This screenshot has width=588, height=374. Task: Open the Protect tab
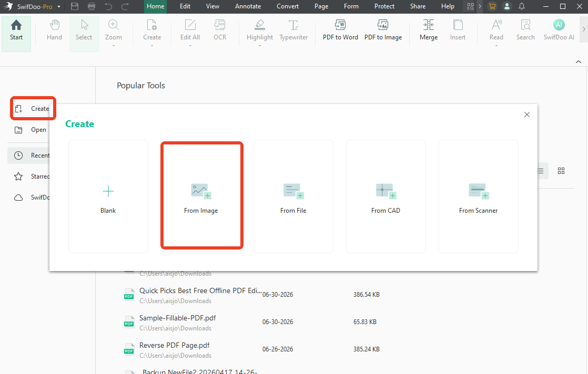click(384, 6)
